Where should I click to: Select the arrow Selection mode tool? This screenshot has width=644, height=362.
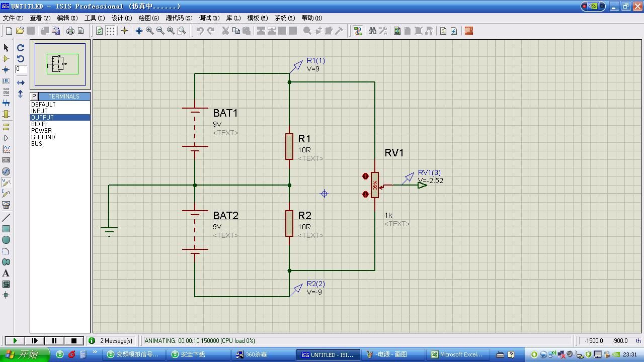(6, 48)
